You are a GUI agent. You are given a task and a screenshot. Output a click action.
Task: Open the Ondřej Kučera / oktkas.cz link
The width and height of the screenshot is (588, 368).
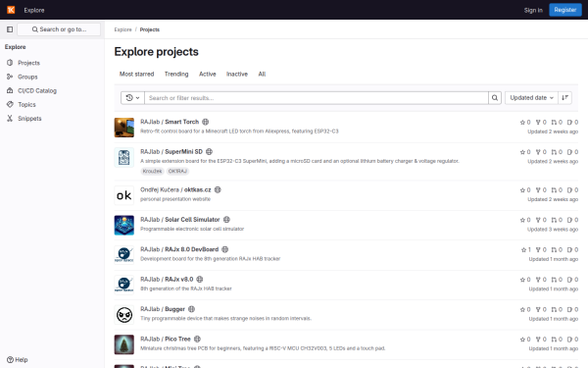pos(175,189)
